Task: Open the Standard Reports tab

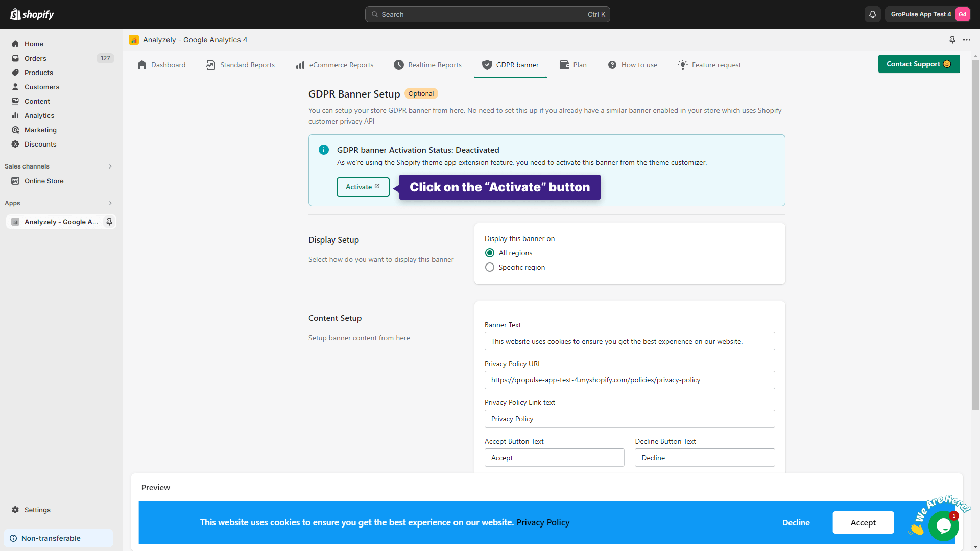Action: (240, 65)
